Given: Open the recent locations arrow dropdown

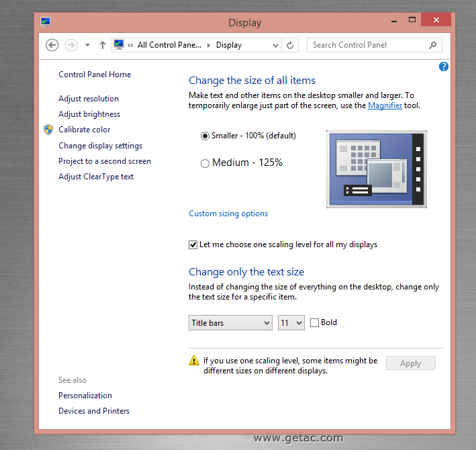Looking at the screenshot, I should (x=87, y=45).
